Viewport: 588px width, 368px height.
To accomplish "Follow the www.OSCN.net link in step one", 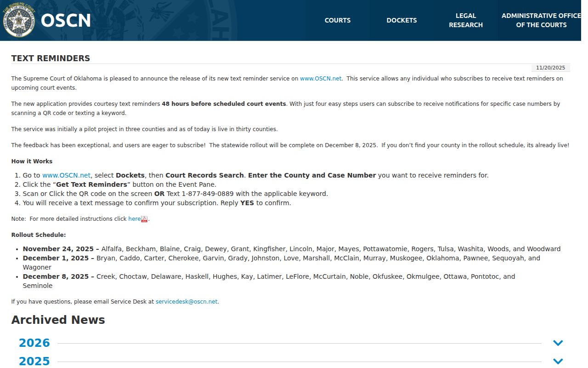I will (67, 175).
